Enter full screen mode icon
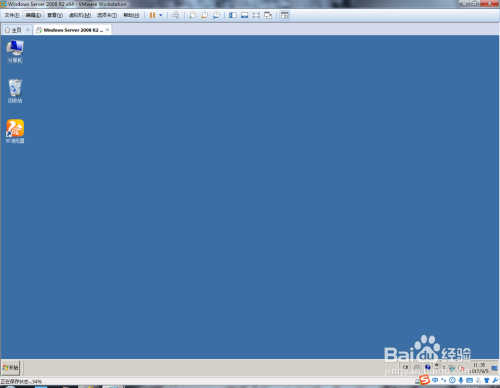 pyautogui.click(x=256, y=15)
